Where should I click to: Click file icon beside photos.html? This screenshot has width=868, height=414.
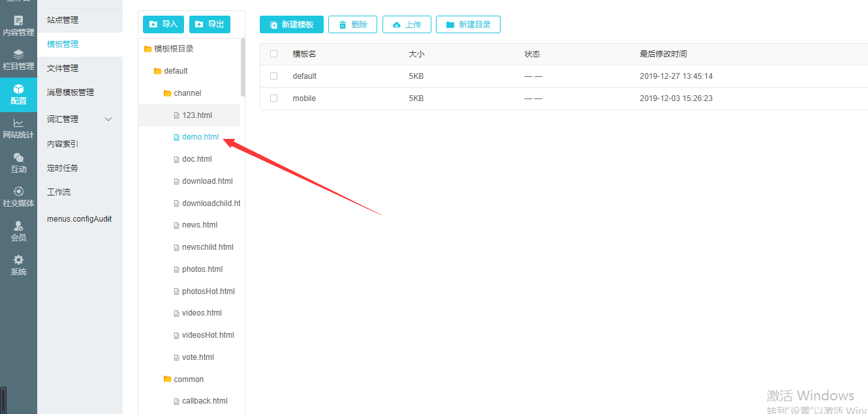[x=176, y=269]
